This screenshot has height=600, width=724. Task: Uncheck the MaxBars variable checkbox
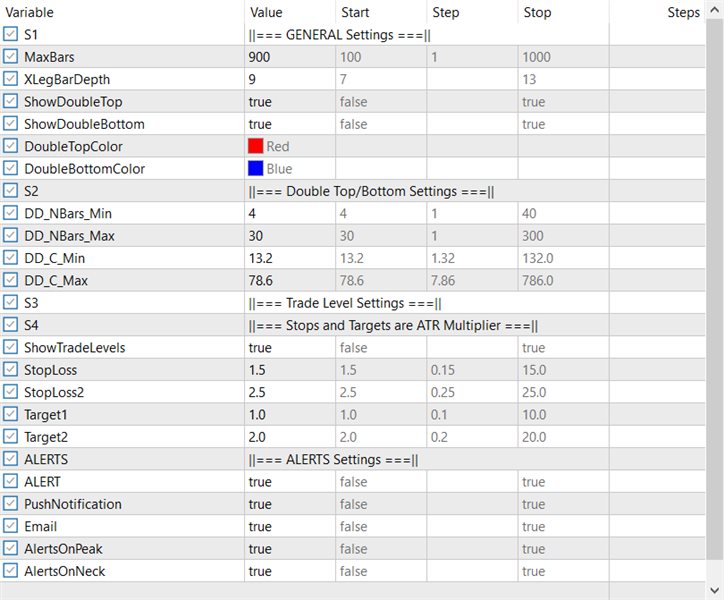coord(10,56)
